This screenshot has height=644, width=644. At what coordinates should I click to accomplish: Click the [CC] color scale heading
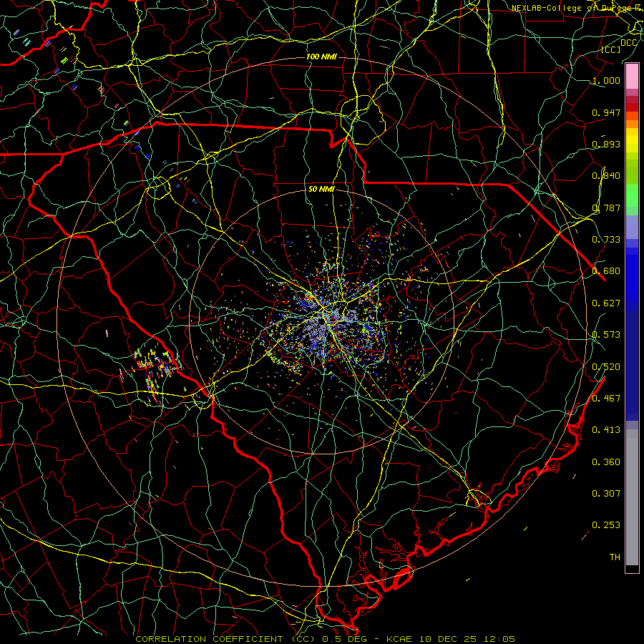coord(610,49)
